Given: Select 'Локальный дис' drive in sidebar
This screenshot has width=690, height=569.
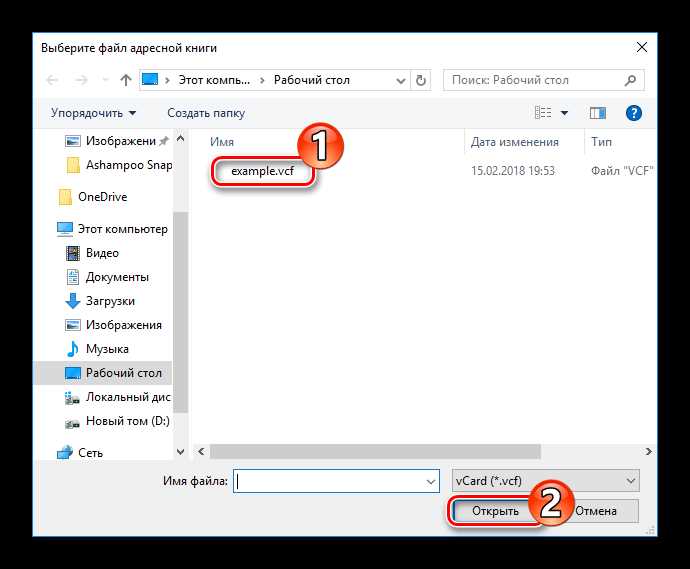Looking at the screenshot, I should click(x=117, y=397).
